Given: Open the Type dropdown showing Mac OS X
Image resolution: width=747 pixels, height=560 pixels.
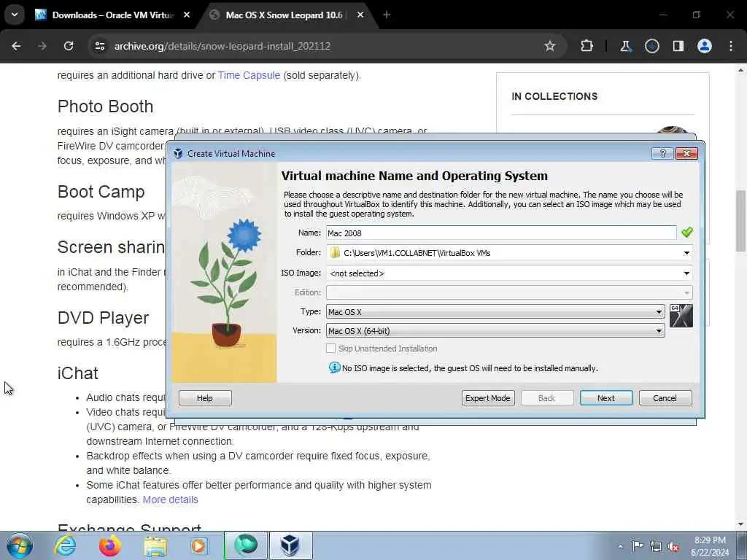Looking at the screenshot, I should point(495,312).
